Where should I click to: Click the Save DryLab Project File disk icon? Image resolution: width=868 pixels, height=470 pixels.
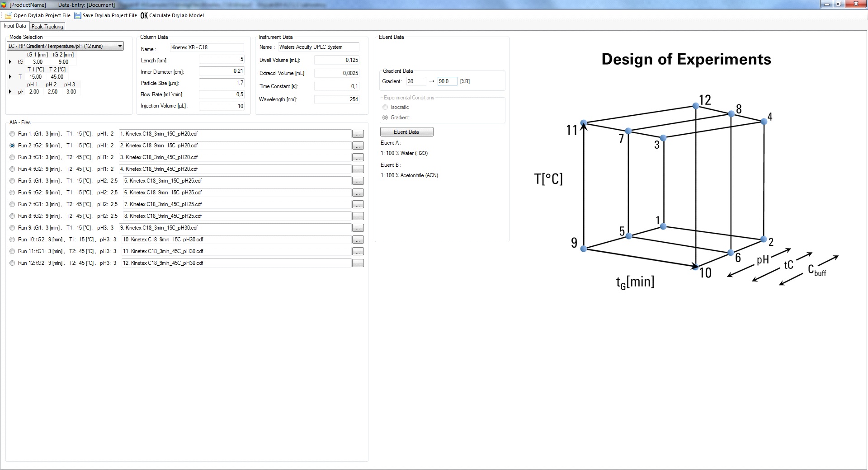78,15
